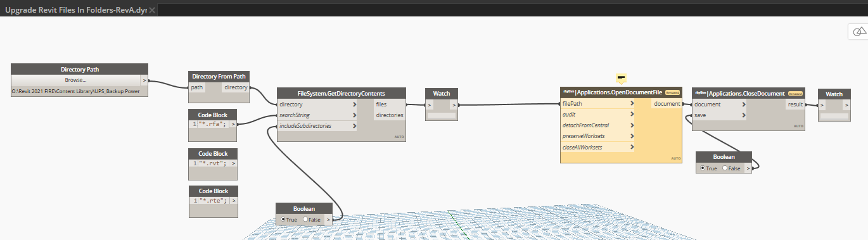Click the filePath input label

(x=572, y=104)
